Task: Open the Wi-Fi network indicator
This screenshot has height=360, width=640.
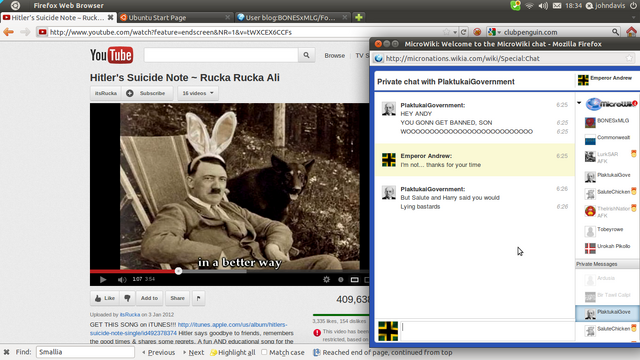Action: [529, 6]
